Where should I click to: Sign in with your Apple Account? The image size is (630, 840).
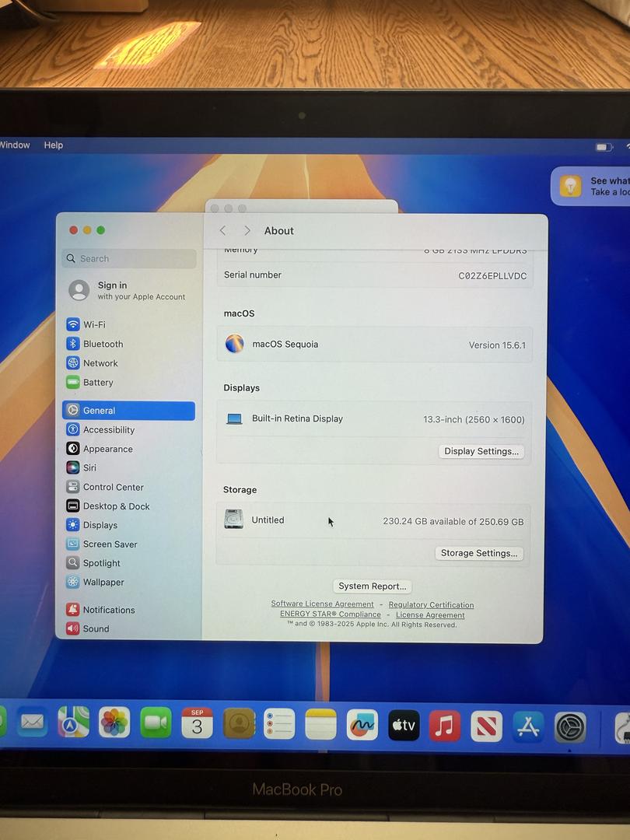[128, 290]
